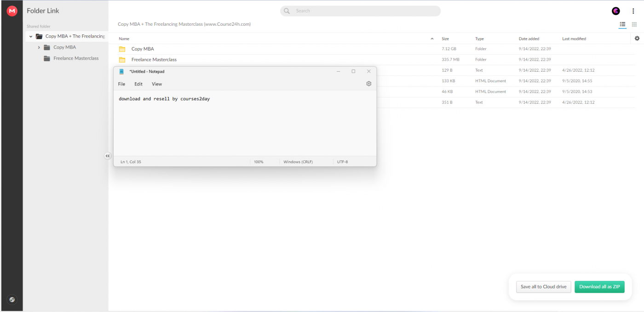
Task: Click the 129 B text file size
Action: (447, 70)
